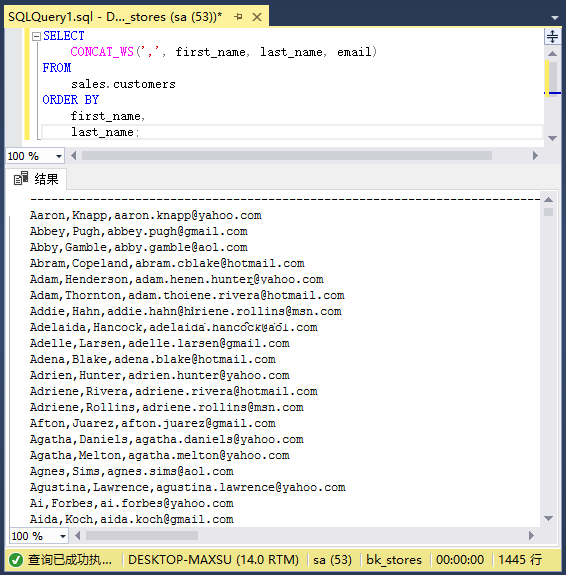Image resolution: width=566 pixels, height=575 pixels.
Task: Click the editor split window handle
Action: point(552,36)
